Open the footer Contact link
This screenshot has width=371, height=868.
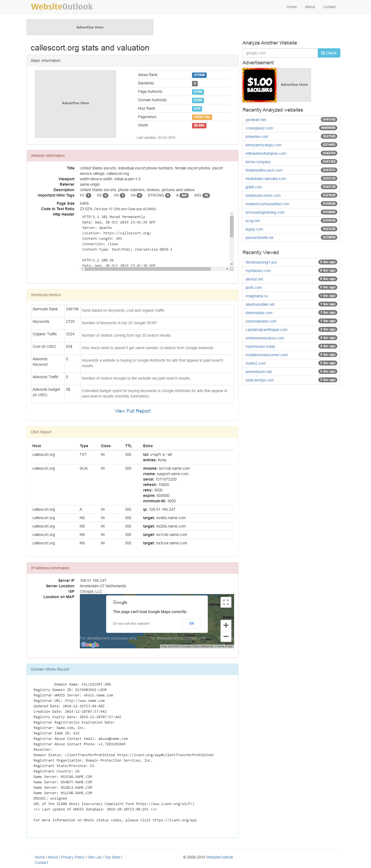pos(42,863)
